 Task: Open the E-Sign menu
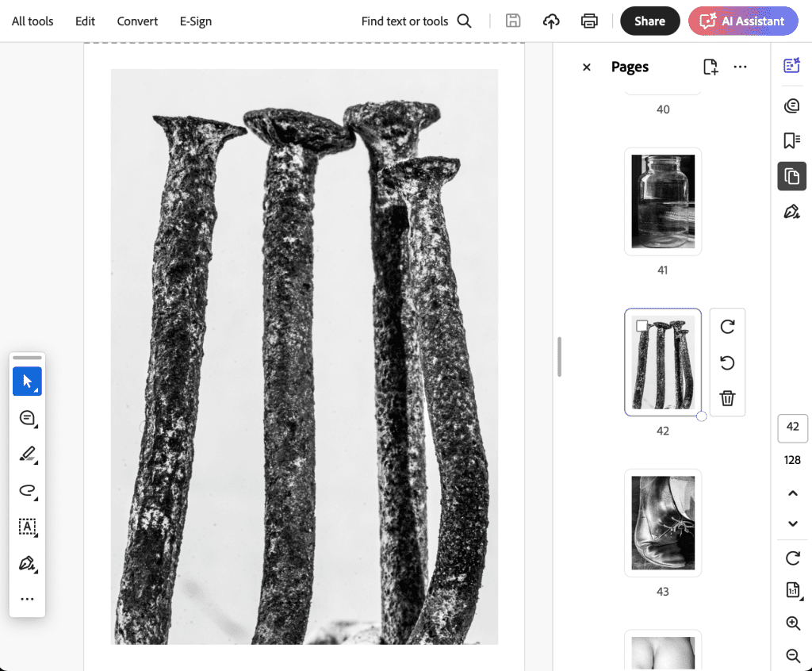(x=195, y=21)
